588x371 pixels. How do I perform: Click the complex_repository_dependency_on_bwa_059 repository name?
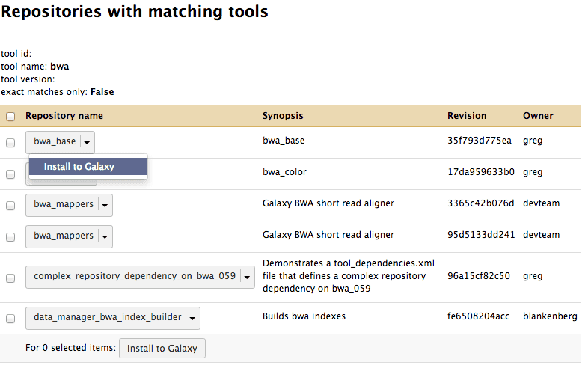[x=135, y=277]
